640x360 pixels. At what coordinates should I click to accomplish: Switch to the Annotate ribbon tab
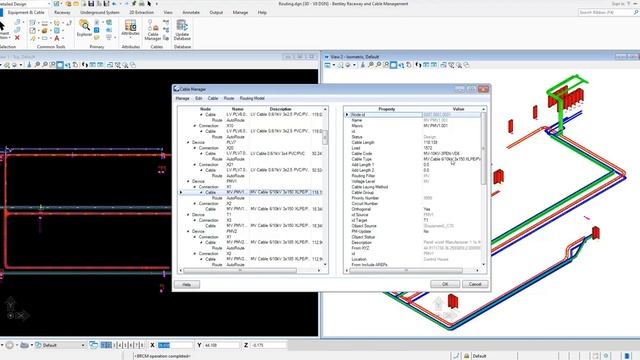[191, 13]
